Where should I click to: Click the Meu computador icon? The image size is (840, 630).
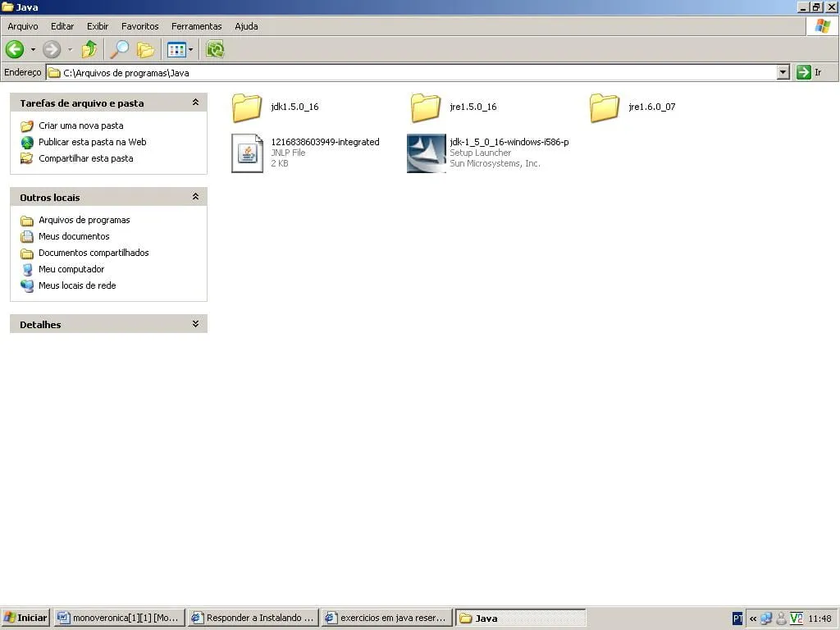pyautogui.click(x=27, y=269)
